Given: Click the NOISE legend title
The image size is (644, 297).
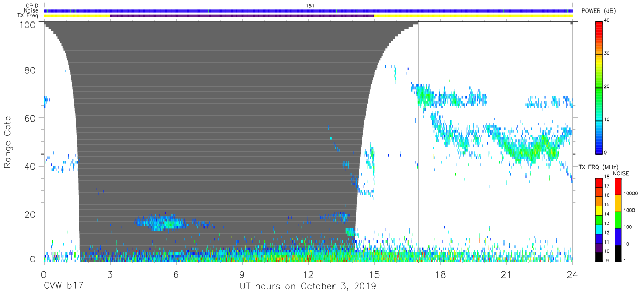Looking at the screenshot, I should (x=621, y=173).
